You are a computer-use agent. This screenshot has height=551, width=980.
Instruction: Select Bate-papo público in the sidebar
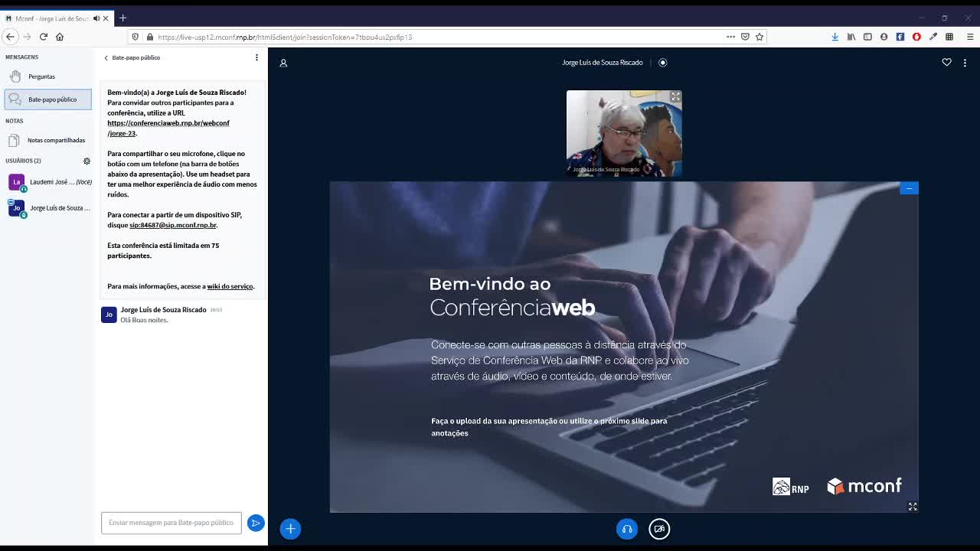(47, 99)
